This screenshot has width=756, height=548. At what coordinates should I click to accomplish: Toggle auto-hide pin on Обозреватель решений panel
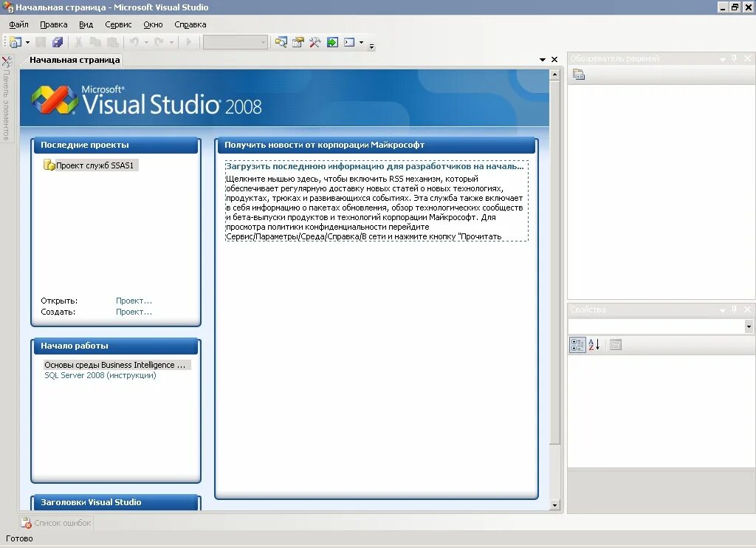735,58
